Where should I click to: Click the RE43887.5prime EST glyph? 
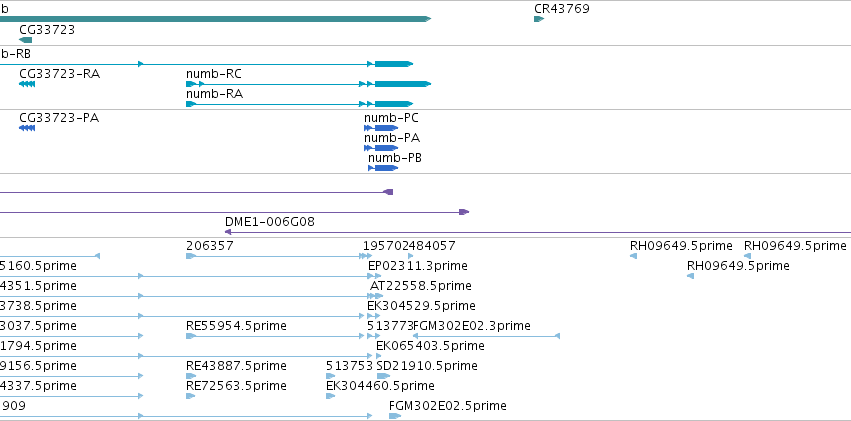(x=191, y=376)
